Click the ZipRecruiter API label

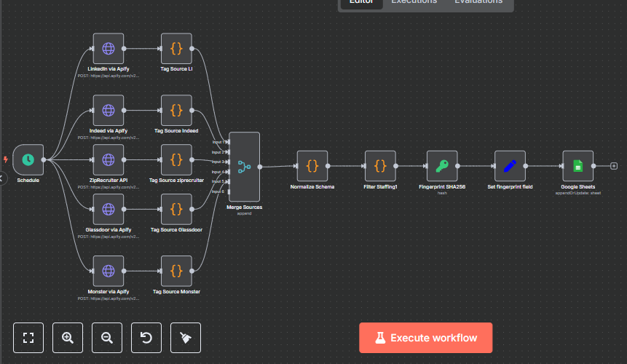109,181
